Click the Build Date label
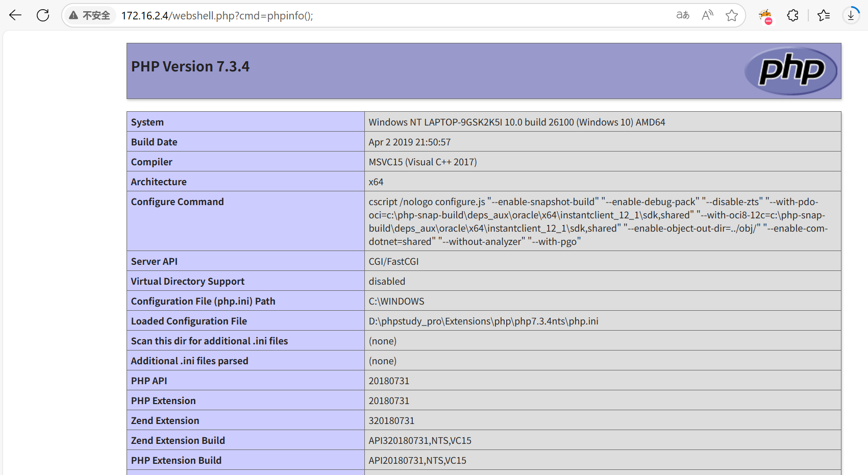 coord(154,142)
